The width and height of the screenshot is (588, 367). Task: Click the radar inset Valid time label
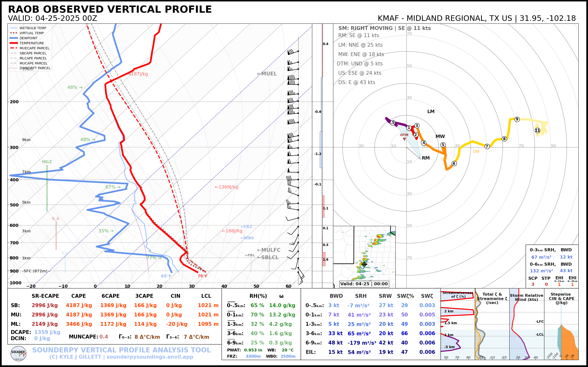point(364,284)
